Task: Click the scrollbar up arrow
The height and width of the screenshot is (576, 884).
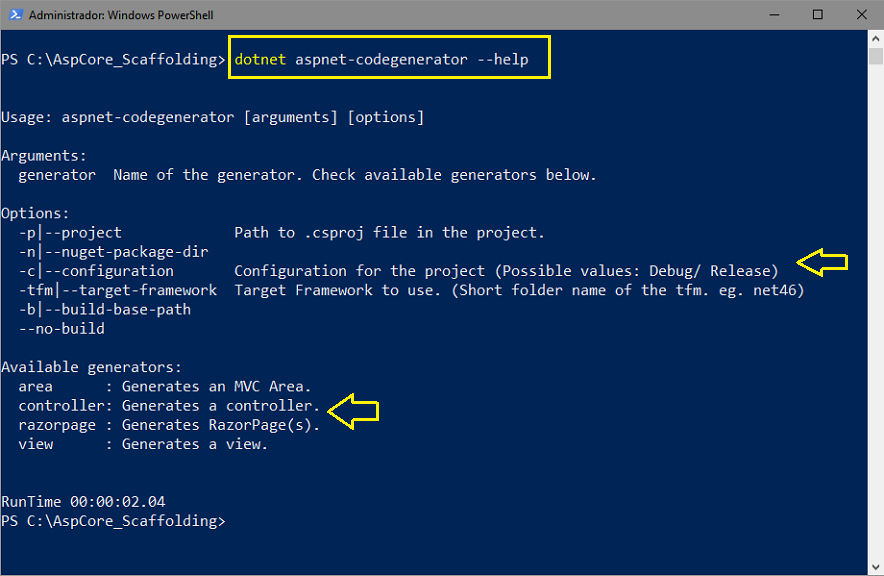Action: click(876, 39)
